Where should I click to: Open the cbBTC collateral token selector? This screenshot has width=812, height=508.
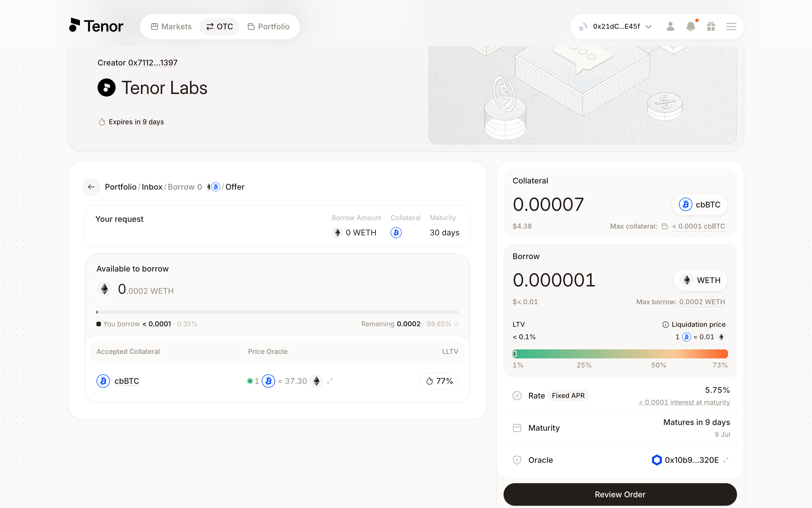tap(699, 204)
